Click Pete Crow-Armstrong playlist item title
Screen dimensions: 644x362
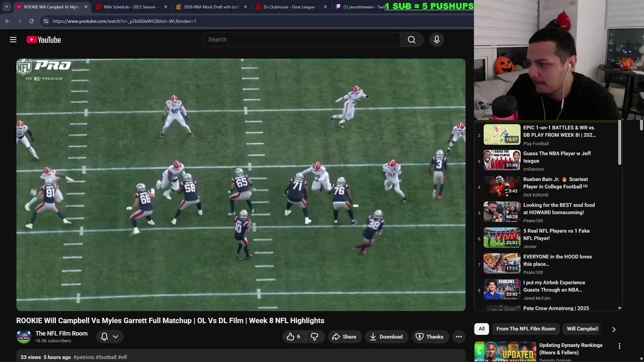(x=556, y=308)
